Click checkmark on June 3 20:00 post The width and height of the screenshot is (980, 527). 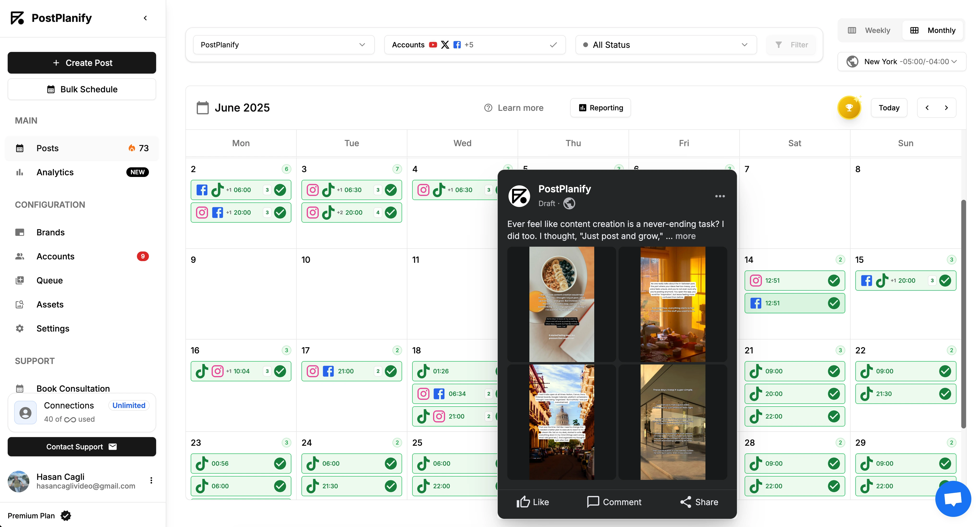pyautogui.click(x=391, y=213)
